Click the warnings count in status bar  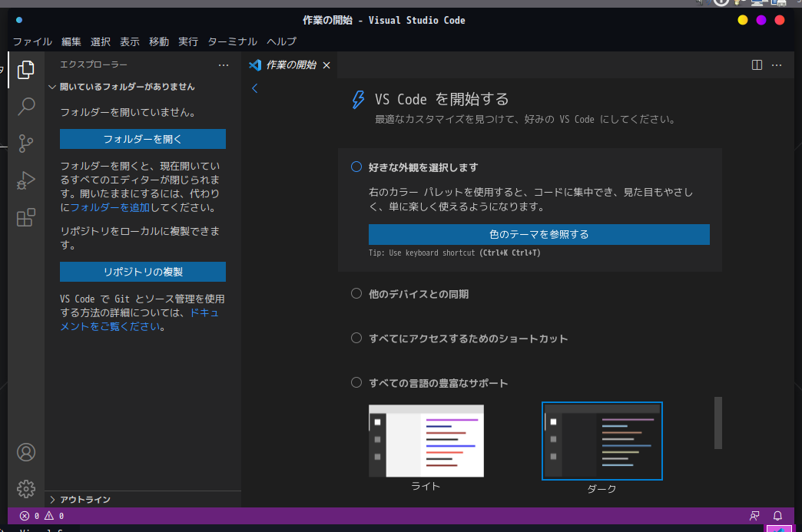(x=54, y=516)
